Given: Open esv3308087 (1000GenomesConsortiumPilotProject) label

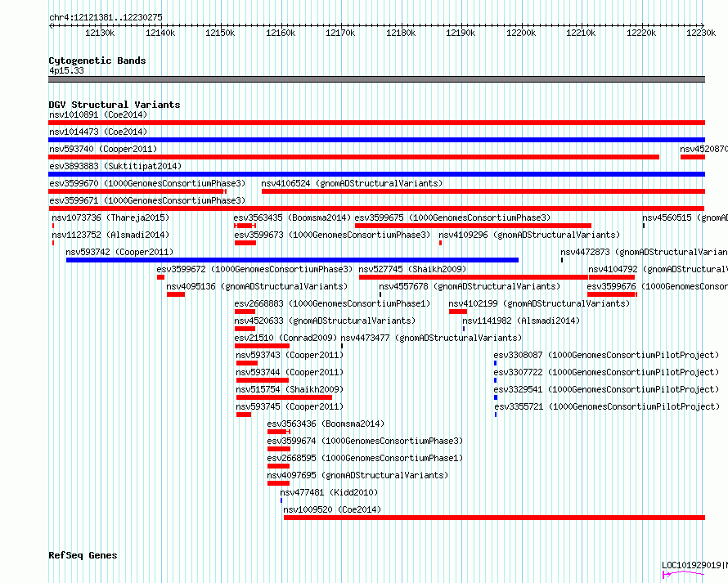Looking at the screenshot, I should click(606, 355).
